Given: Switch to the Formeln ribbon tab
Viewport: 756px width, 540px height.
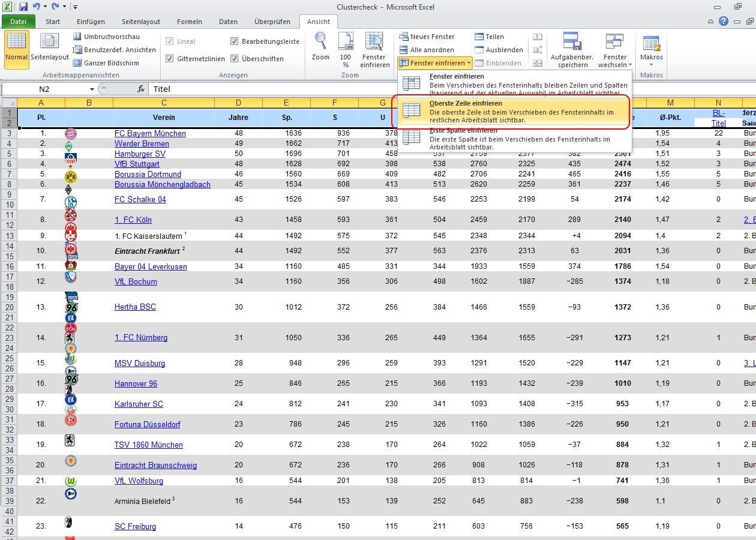Looking at the screenshot, I should (x=190, y=22).
